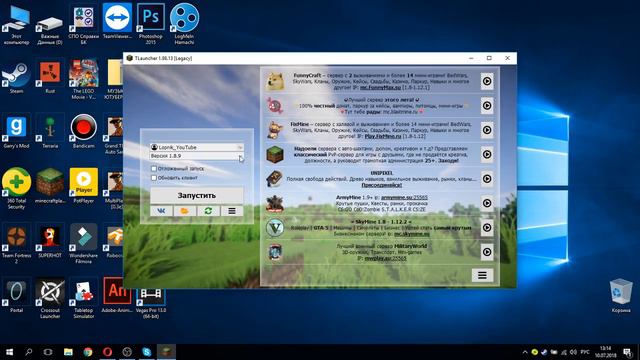Open the orange folder button in TLauncher
The width and height of the screenshot is (640, 360).
184,211
